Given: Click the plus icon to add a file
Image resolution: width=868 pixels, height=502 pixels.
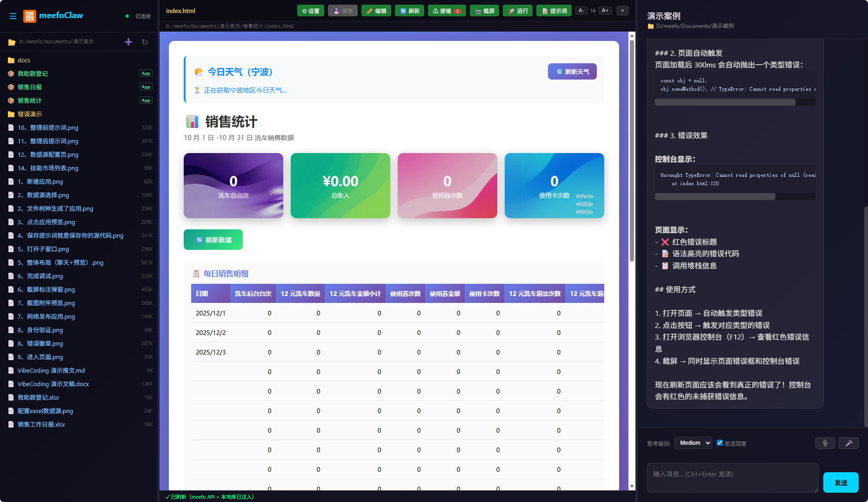Looking at the screenshot, I should [x=128, y=42].
